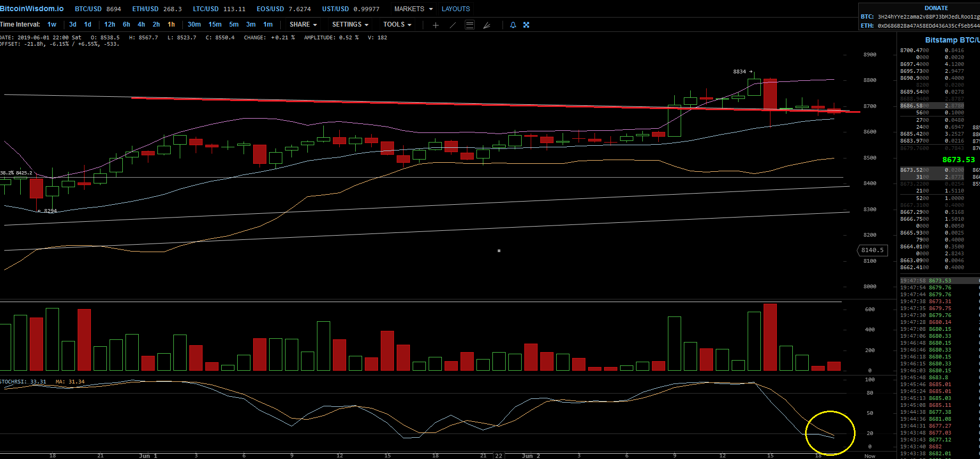Open the SHARE dropdown menu
The image size is (980, 459).
303,24
